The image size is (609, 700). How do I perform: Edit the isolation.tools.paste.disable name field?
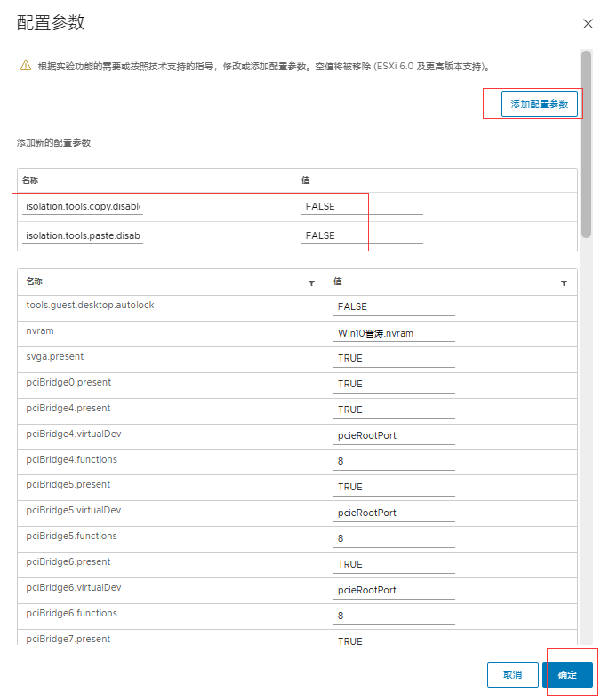pos(83,236)
